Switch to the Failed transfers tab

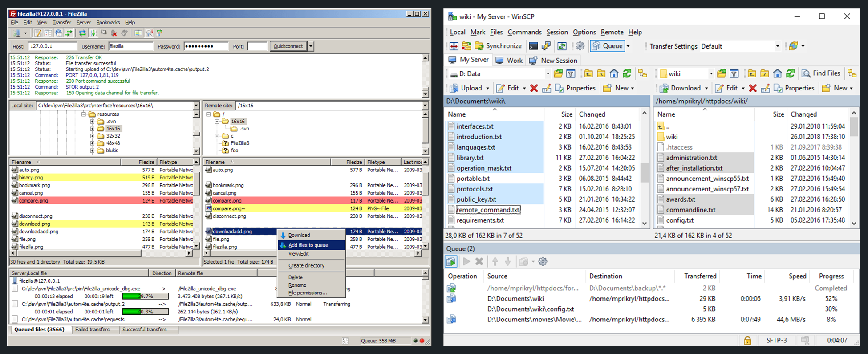(92, 330)
